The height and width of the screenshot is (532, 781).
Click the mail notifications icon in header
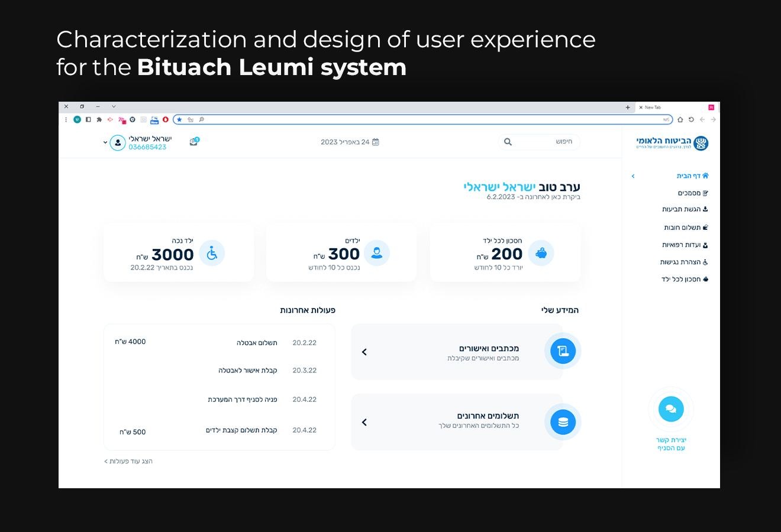click(x=193, y=142)
